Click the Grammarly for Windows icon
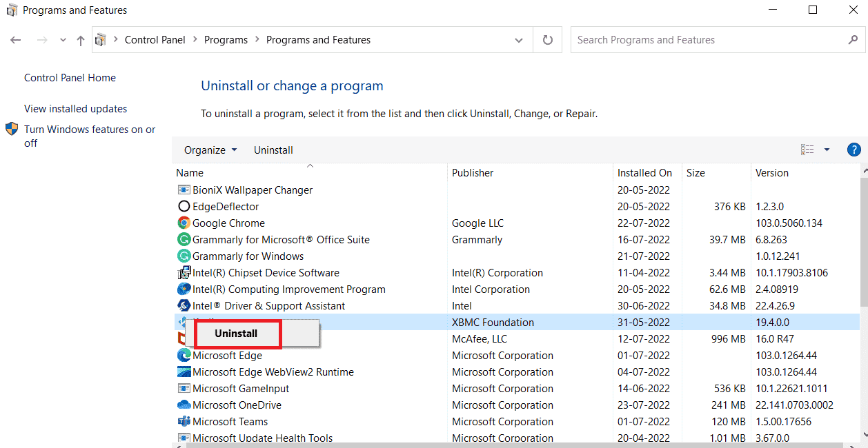Viewport: 868px width, 448px height. [184, 256]
